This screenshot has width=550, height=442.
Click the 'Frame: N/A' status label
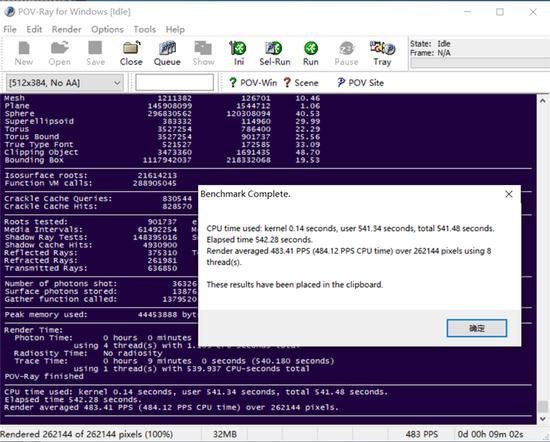pyautogui.click(x=430, y=53)
